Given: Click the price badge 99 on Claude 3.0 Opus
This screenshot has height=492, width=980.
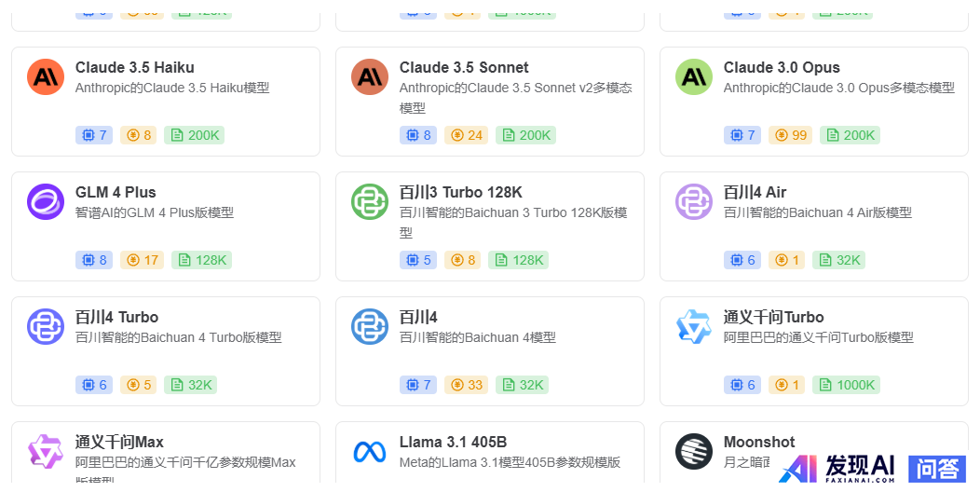Looking at the screenshot, I should (x=791, y=135).
